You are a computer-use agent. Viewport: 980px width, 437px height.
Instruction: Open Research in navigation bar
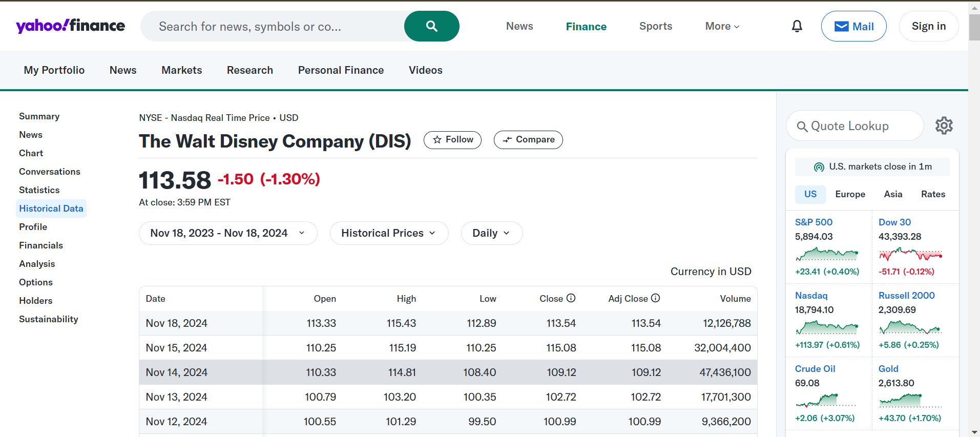tap(250, 70)
